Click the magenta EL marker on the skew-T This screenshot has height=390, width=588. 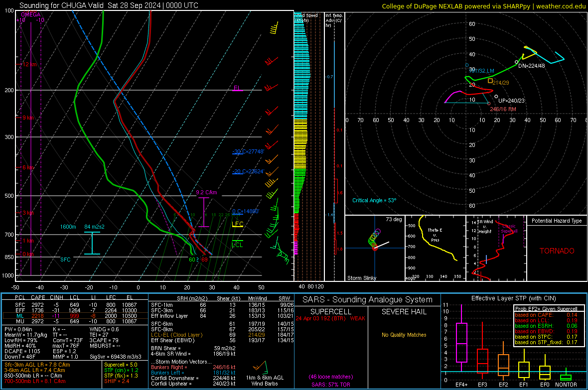[x=237, y=88]
